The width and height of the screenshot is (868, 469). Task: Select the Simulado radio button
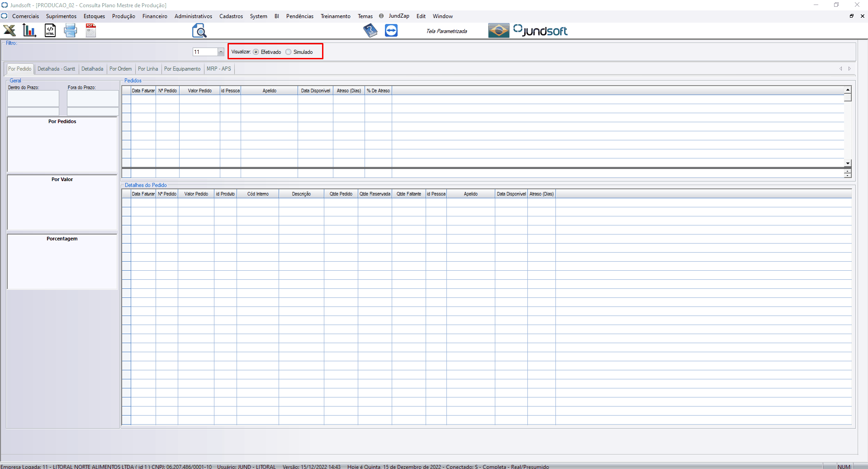click(289, 52)
